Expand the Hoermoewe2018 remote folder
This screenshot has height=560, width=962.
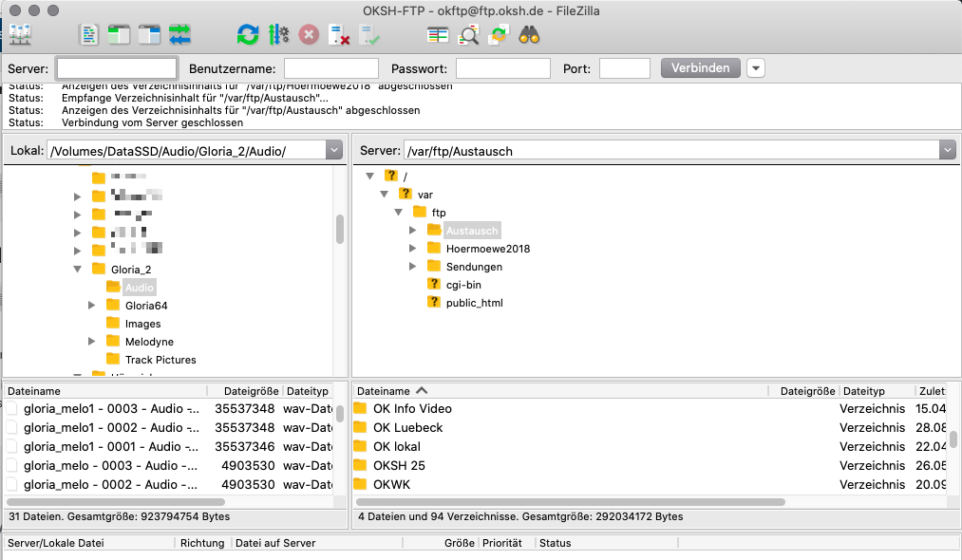click(x=413, y=249)
